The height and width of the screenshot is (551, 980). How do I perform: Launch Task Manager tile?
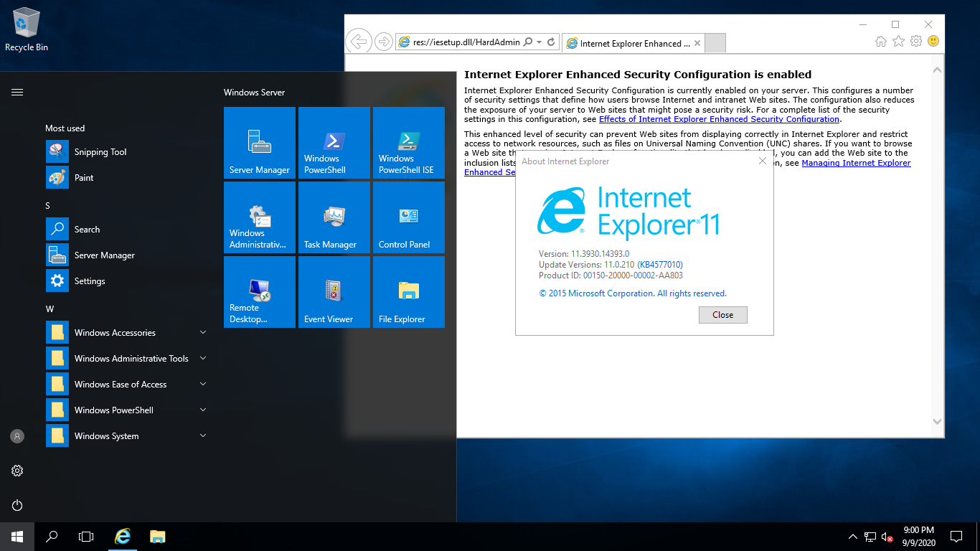tap(334, 217)
